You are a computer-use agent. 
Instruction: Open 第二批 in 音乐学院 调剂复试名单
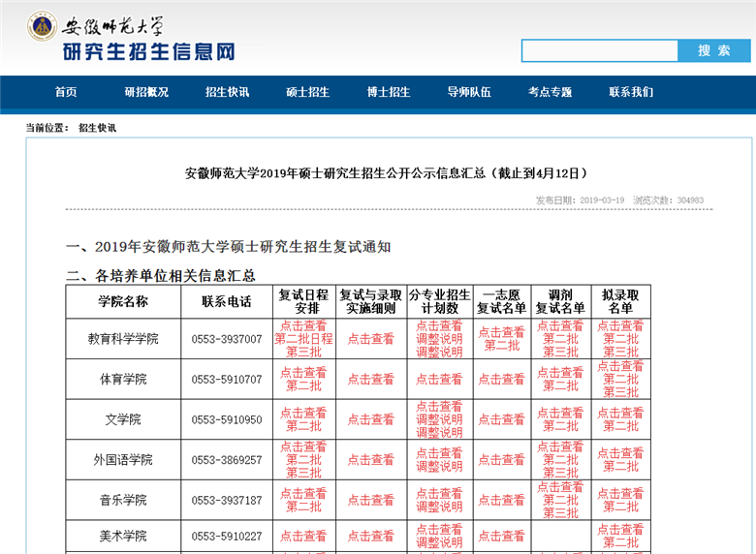click(560, 500)
